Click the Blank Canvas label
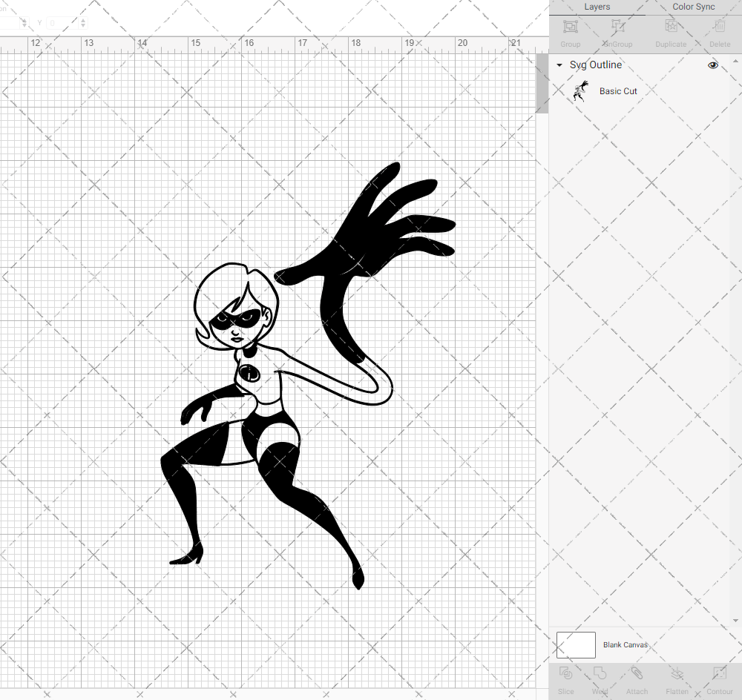 pyautogui.click(x=625, y=644)
